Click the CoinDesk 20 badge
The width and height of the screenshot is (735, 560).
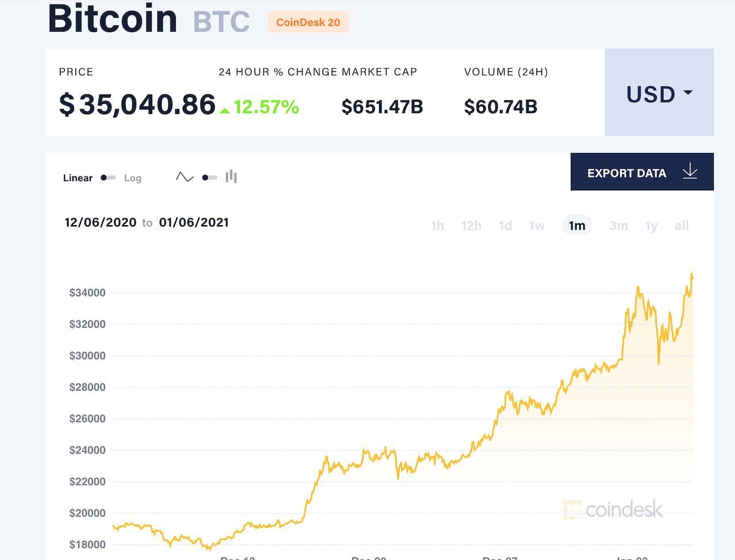(x=308, y=22)
